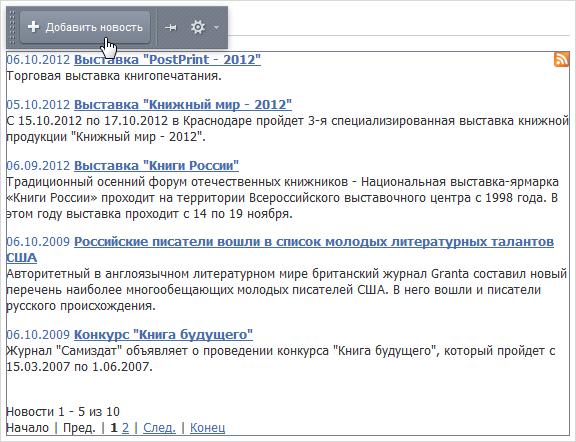This screenshot has height=442, width=576.
Task: Click the counter text "Новости 1 - 5 из 10"
Action: coord(63,412)
